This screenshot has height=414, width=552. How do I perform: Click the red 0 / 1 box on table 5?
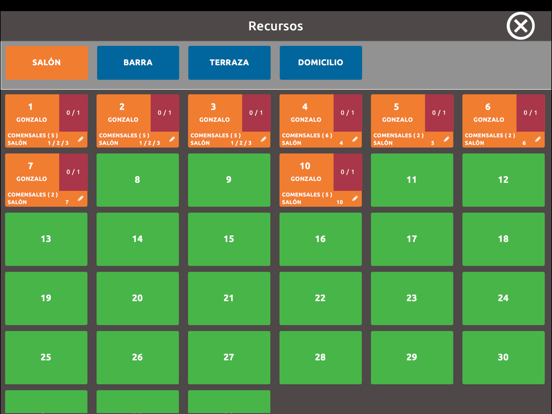[x=439, y=113]
